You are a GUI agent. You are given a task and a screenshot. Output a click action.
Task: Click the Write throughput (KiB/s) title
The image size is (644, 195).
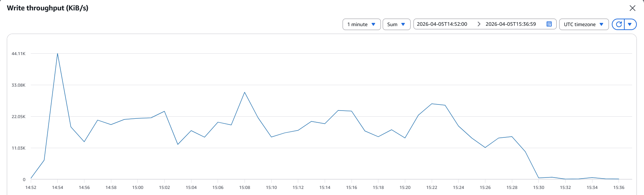tap(48, 8)
